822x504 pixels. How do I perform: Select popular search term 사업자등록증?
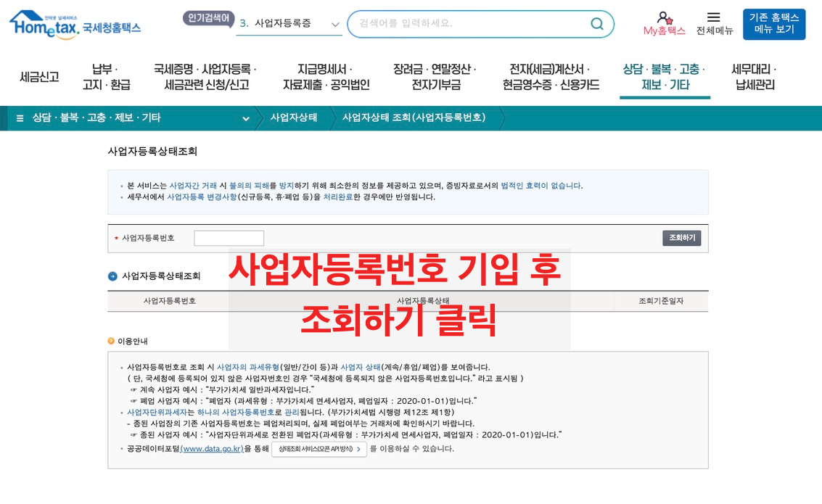click(282, 24)
